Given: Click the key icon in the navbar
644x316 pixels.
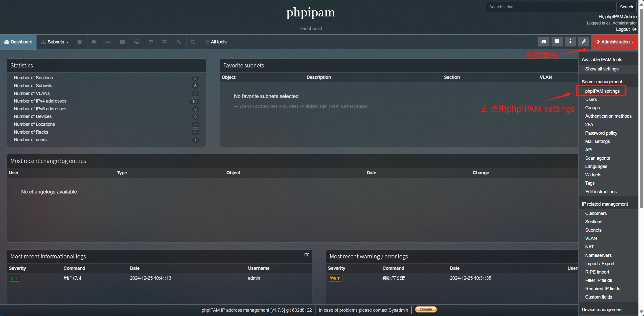Looking at the screenshot, I should [x=179, y=42].
